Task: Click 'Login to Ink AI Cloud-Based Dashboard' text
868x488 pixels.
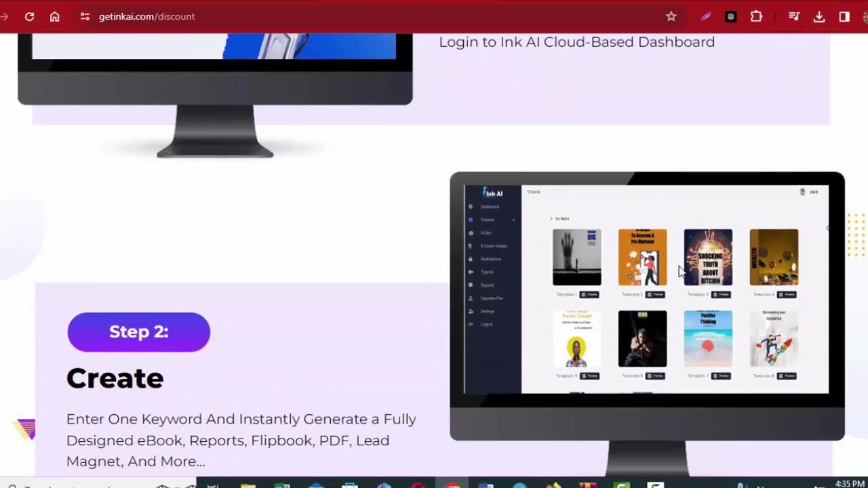Action: coord(576,42)
